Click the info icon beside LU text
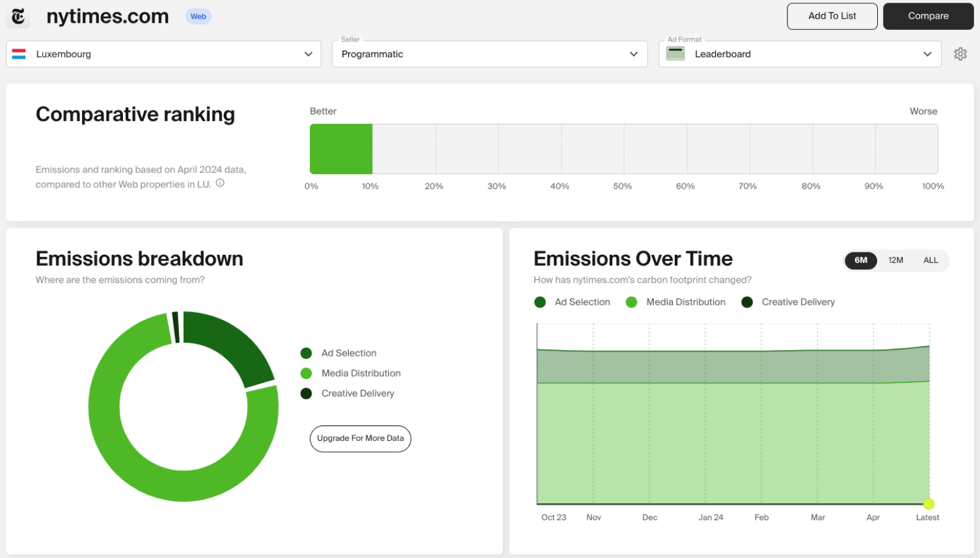 [220, 183]
